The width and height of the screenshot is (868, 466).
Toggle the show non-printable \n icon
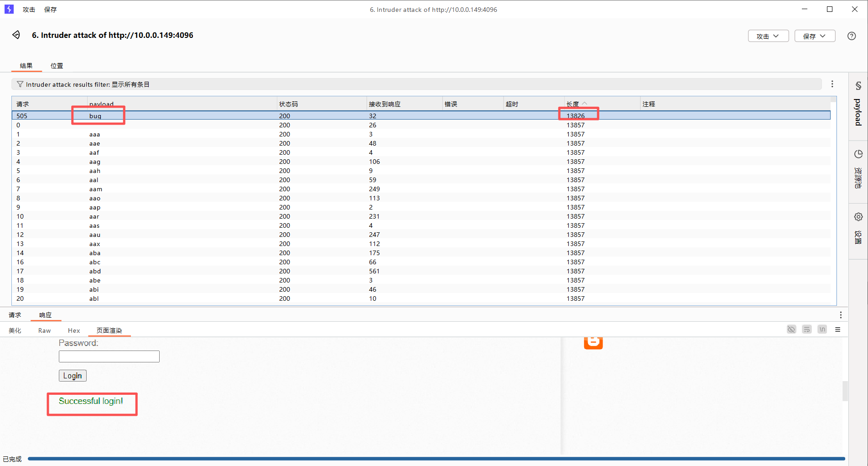(x=822, y=330)
